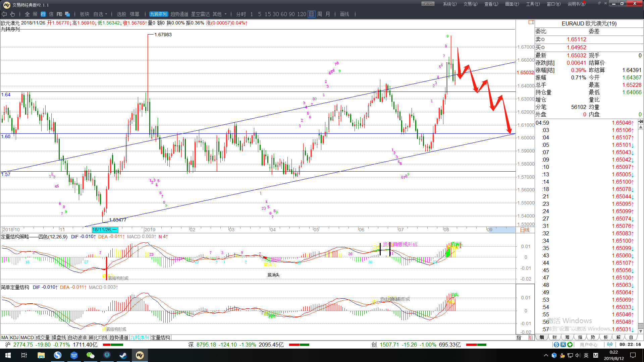Open the 窗口(W) menu
The width and height of the screenshot is (644, 362).
(x=554, y=4)
